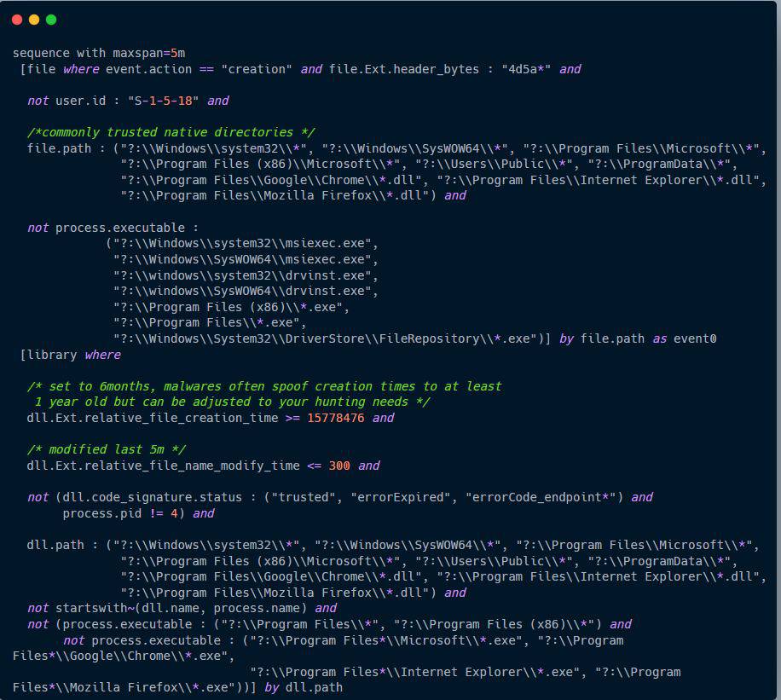
Task: Click "by dll.path" at the end
Action: point(304,687)
